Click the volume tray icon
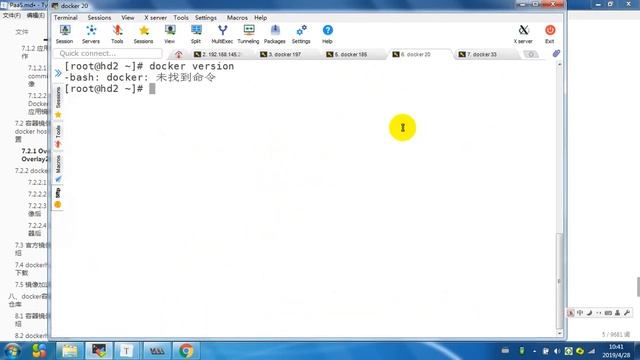 pos(557,351)
